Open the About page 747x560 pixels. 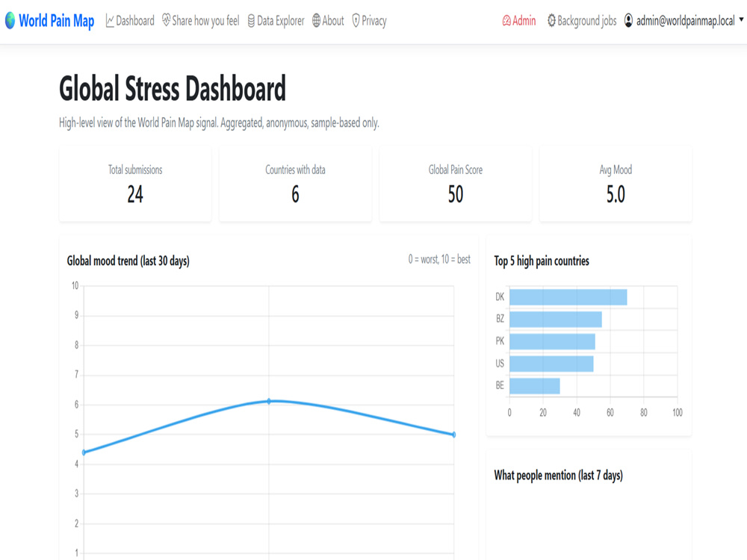click(328, 21)
